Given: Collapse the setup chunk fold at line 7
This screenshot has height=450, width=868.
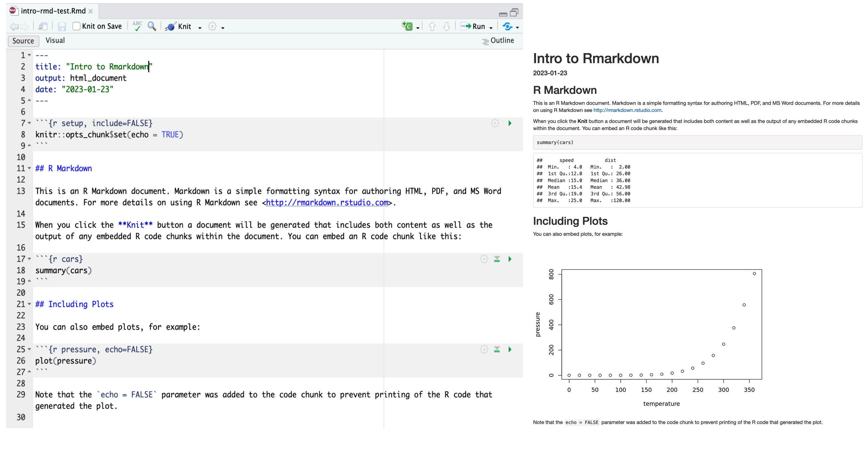Looking at the screenshot, I should [29, 123].
